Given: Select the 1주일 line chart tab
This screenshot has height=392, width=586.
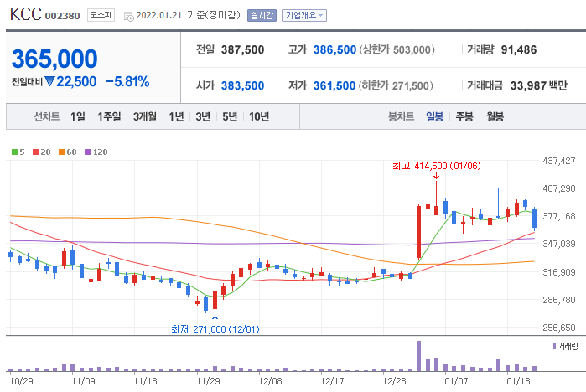Looking at the screenshot, I should point(109,117).
